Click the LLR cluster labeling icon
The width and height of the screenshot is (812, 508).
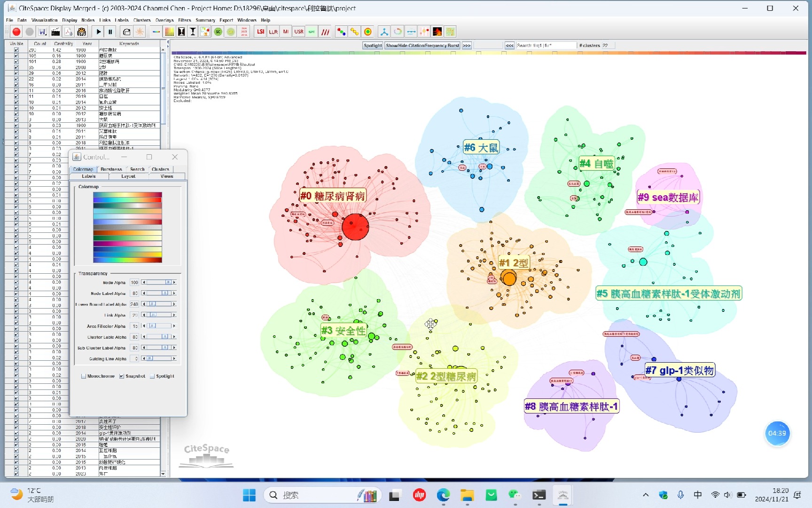click(x=273, y=32)
